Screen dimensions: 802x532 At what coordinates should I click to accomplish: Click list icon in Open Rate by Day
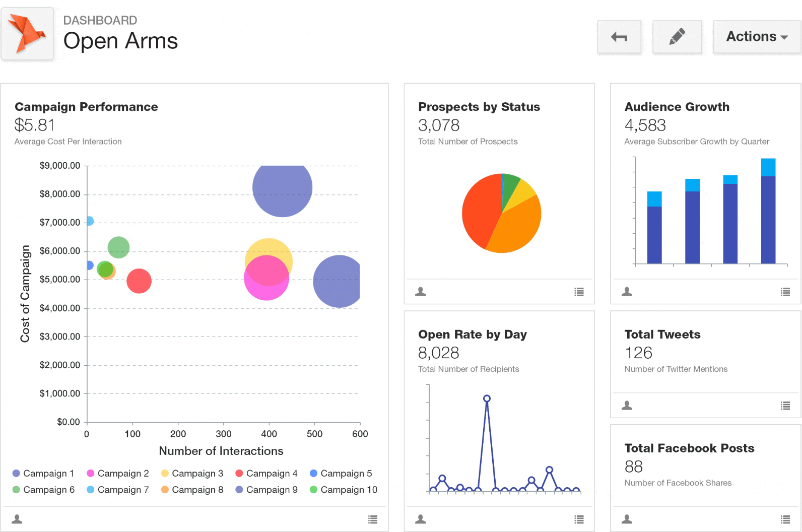tap(579, 519)
